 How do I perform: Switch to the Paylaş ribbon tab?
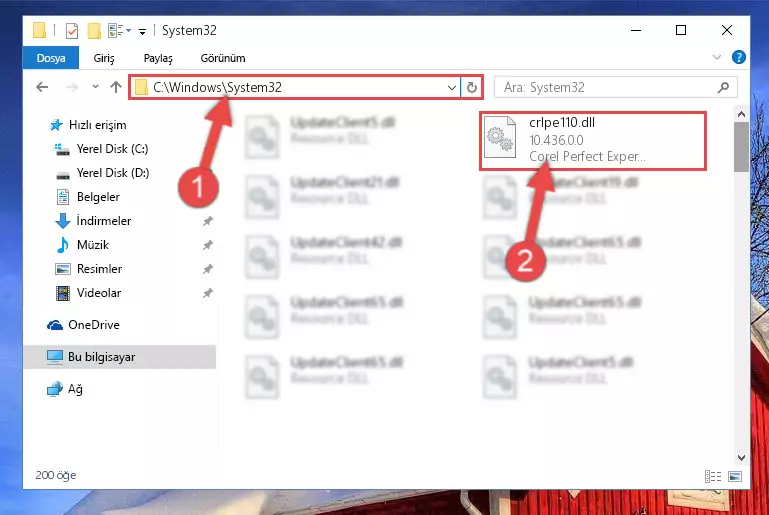tap(158, 58)
